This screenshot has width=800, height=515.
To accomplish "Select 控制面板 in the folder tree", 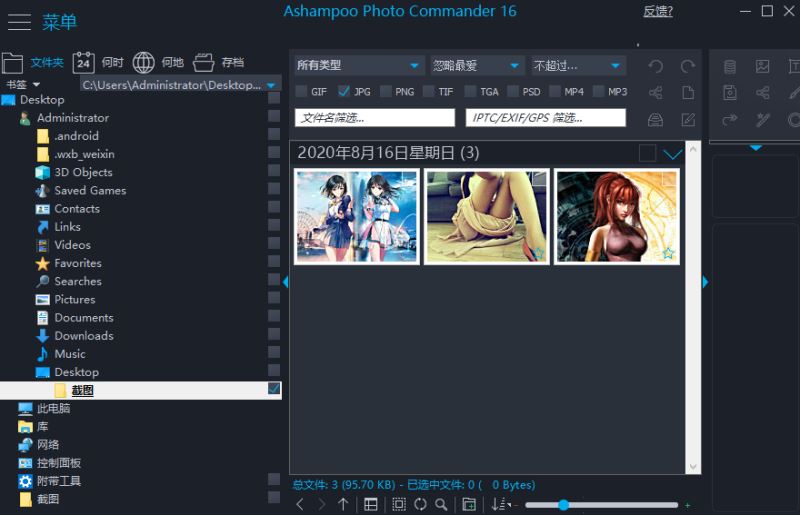I will click(59, 463).
